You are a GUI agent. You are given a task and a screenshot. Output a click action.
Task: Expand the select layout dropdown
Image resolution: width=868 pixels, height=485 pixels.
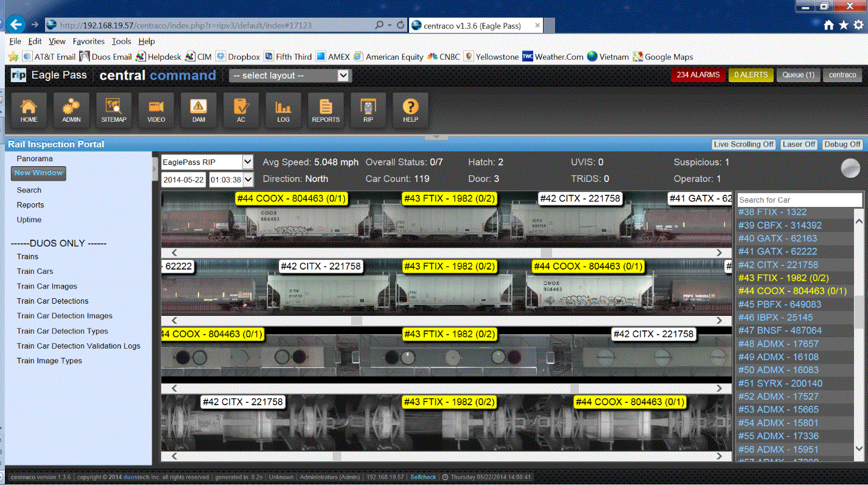tap(290, 75)
